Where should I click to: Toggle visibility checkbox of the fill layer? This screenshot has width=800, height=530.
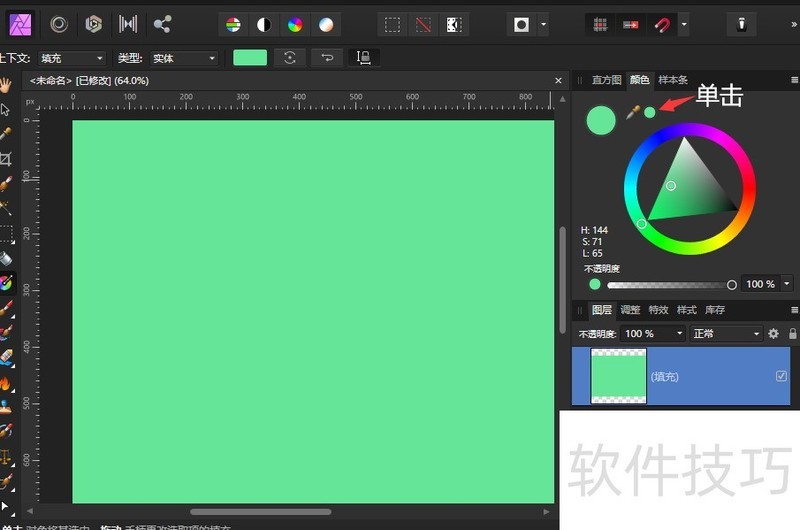(x=781, y=376)
